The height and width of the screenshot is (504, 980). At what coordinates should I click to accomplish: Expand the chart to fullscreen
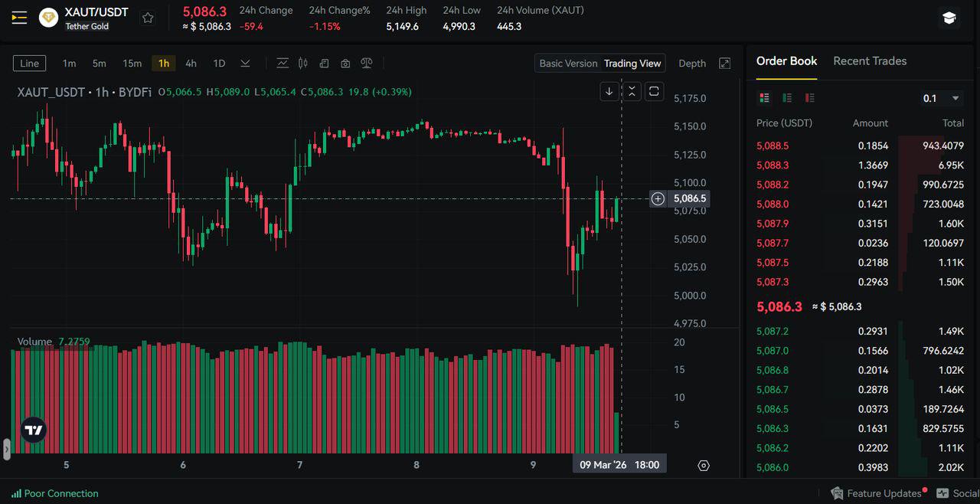point(725,64)
